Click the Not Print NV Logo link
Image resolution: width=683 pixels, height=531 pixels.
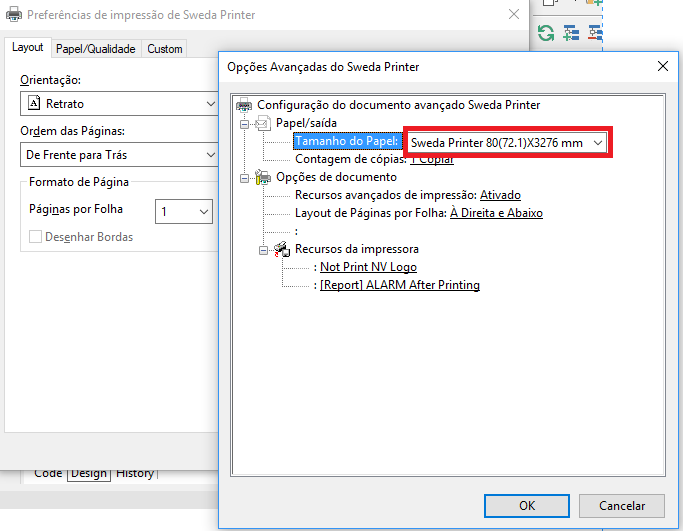(x=369, y=267)
